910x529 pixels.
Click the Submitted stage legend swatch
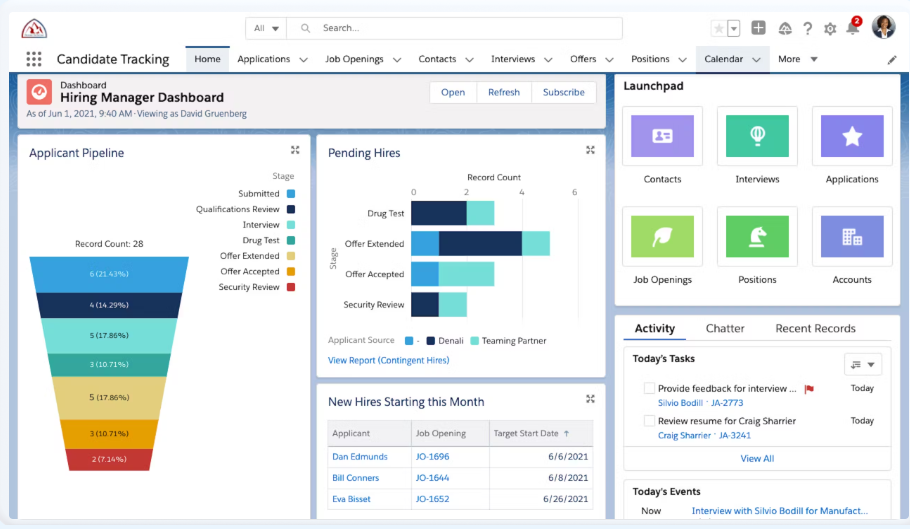291,194
